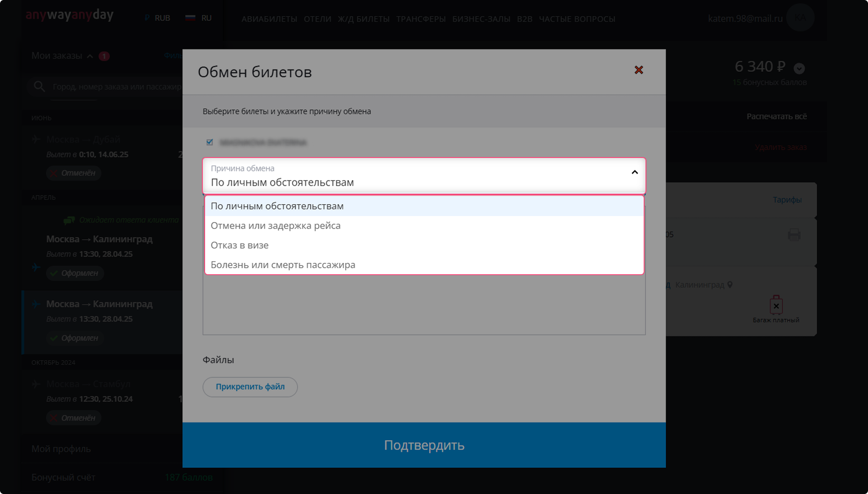Click the Russian flag language icon
Screen dimensions: 868x494
click(x=190, y=18)
